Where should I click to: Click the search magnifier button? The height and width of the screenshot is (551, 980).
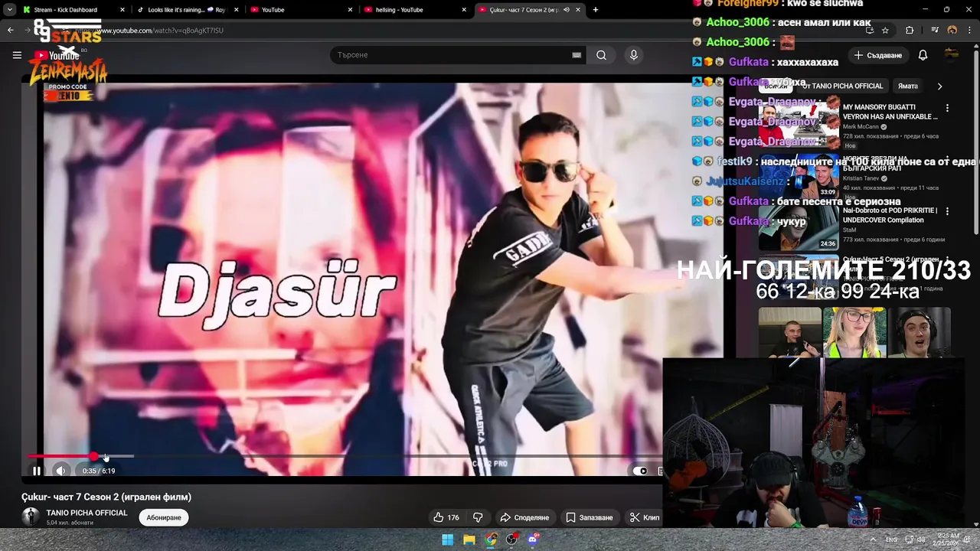[601, 55]
